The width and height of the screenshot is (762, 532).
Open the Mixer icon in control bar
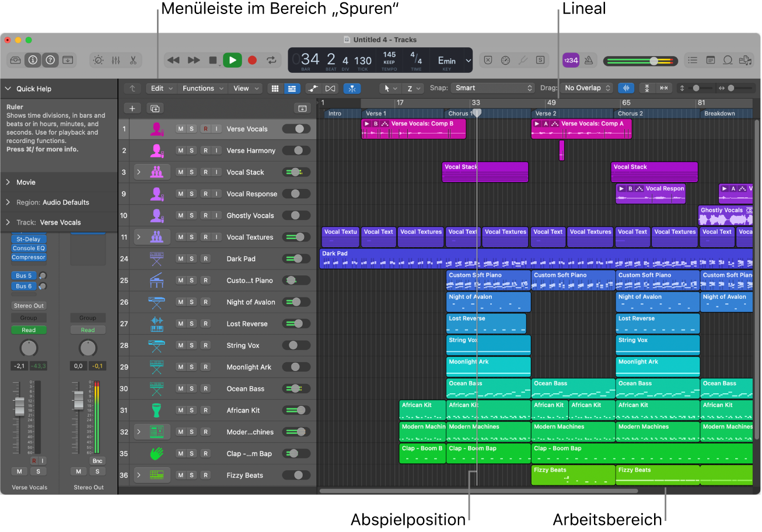pyautogui.click(x=116, y=60)
